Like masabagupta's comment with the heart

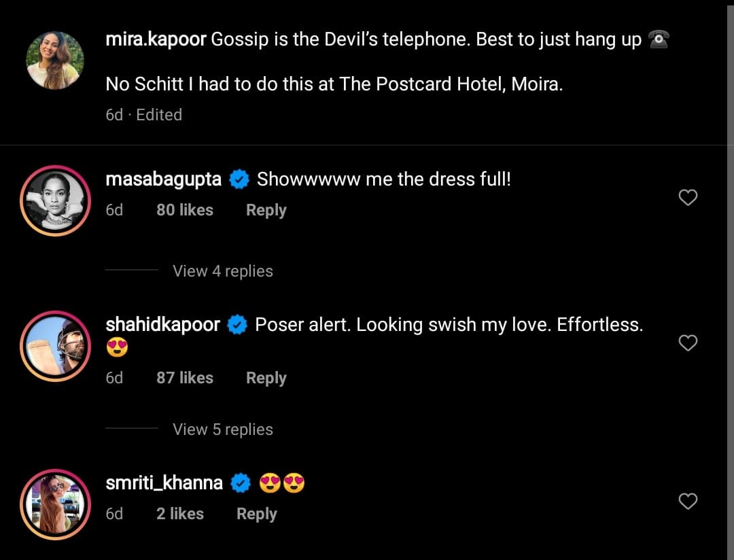pyautogui.click(x=688, y=198)
